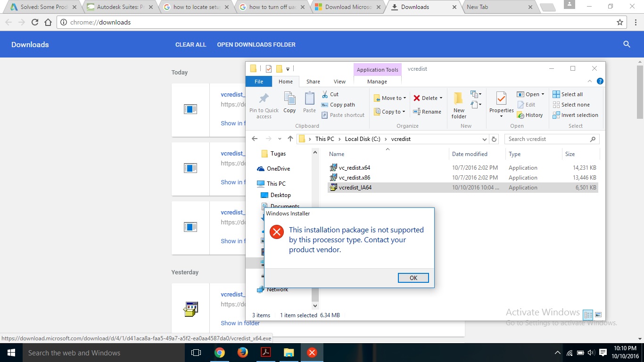Open the Manage tab under Application Tools
Screen dimensions: 644x362
pyautogui.click(x=377, y=82)
